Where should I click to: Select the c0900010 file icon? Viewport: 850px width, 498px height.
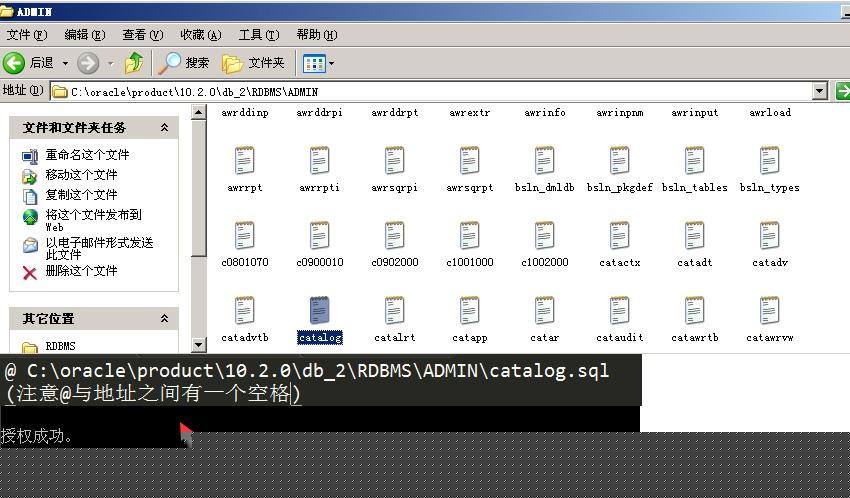pos(319,236)
